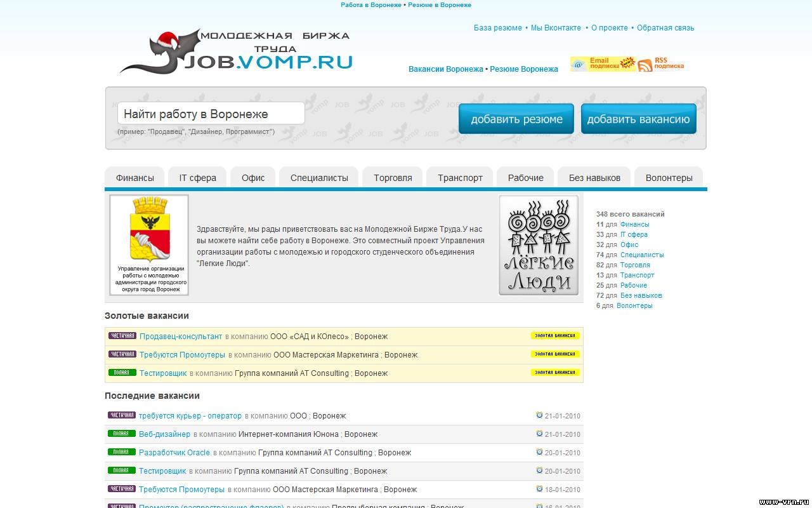This screenshot has height=508, width=812.
Task: Click gold vacancy badge for Продавец-консультант
Action: pos(555,336)
